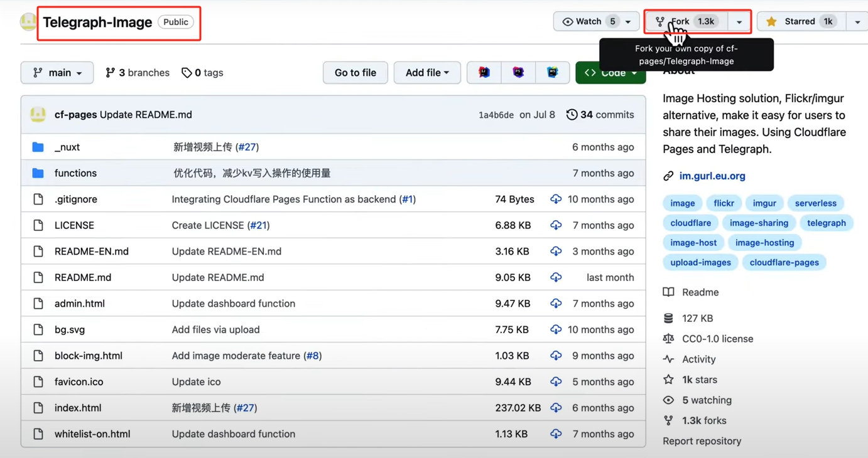The height and width of the screenshot is (458, 868).
Task: Click the Starred button
Action: pos(800,21)
